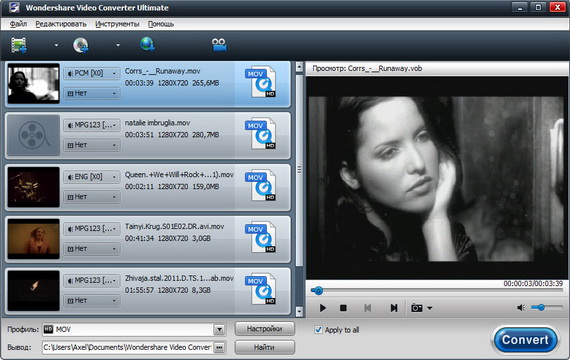Click the browse output folder ellipsis button
Screen dimensions: 570x360
point(219,347)
